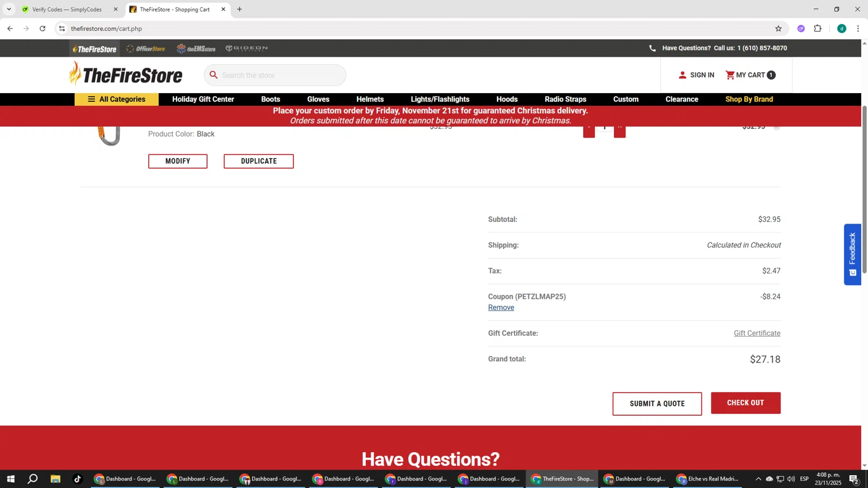The image size is (868, 488).
Task: Click SUBMIT A QUOTE button
Action: tap(657, 404)
